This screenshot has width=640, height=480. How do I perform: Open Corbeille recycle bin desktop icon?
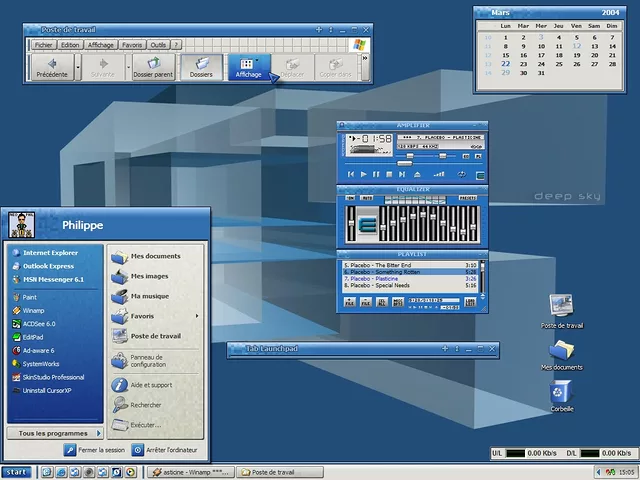[561, 396]
